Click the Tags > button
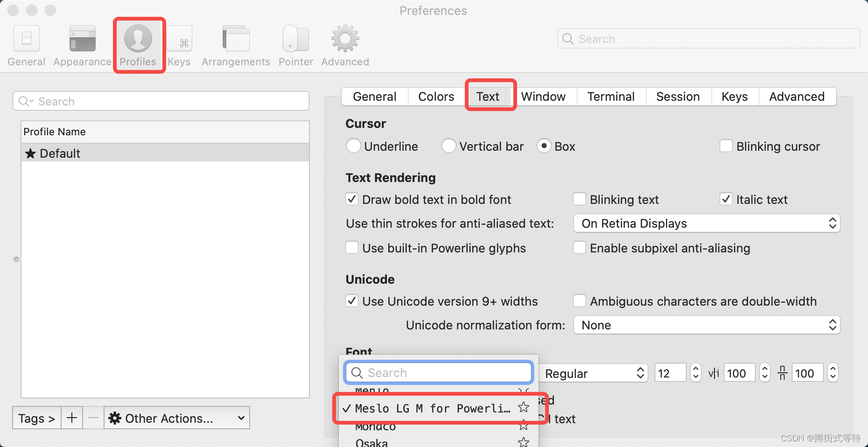 tap(37, 418)
